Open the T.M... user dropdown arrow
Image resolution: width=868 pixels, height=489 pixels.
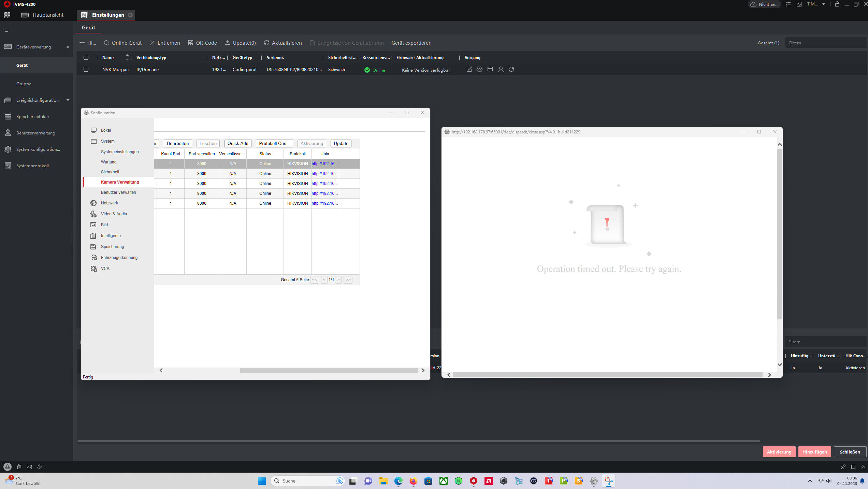(x=824, y=4)
